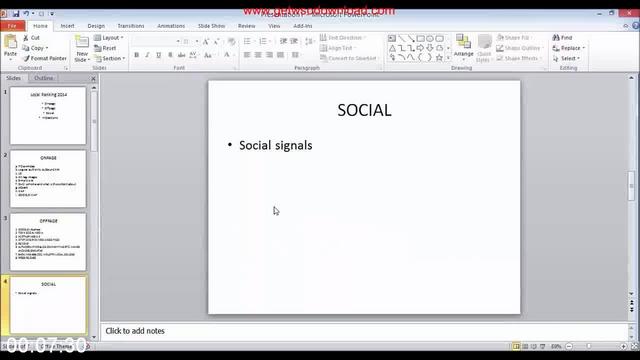Screen dimensions: 640x360
Task: Center the text alignment
Action: point(258,55)
